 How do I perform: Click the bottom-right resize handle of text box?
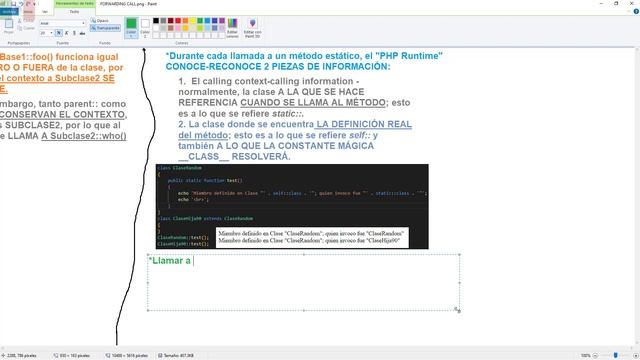coord(459,311)
